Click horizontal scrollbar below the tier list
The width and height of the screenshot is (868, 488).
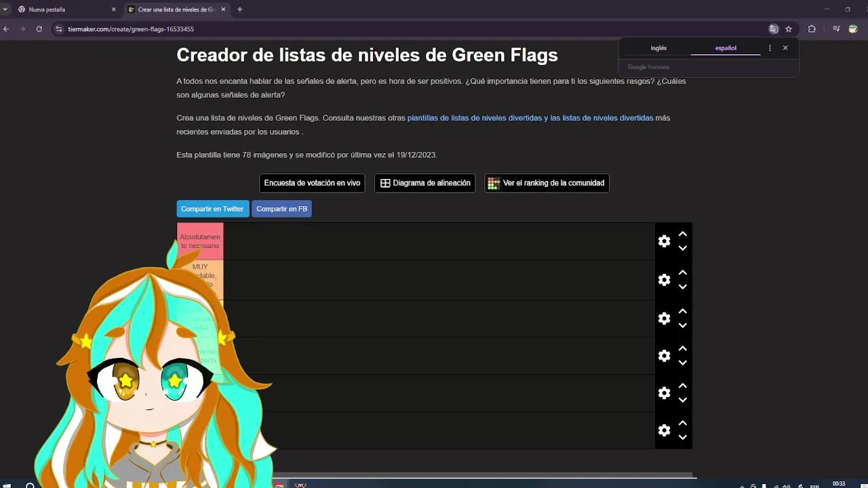pyautogui.click(x=481, y=475)
